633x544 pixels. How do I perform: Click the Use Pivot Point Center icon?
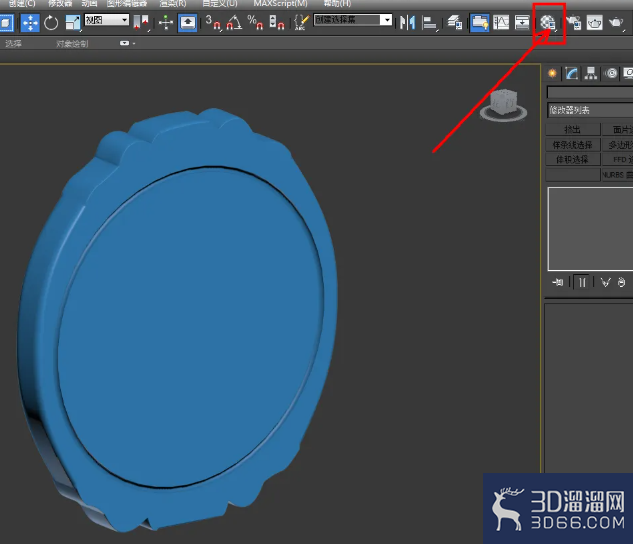click(140, 23)
